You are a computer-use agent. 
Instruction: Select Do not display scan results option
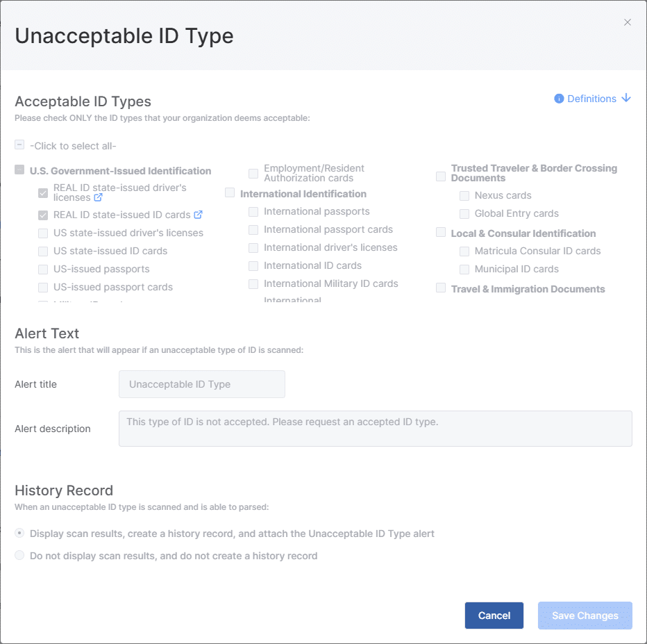coord(19,555)
